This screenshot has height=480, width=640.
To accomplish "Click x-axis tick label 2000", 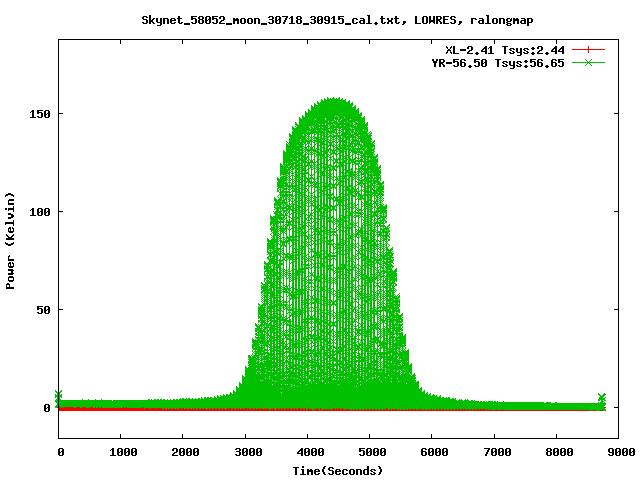I will coord(185,452).
